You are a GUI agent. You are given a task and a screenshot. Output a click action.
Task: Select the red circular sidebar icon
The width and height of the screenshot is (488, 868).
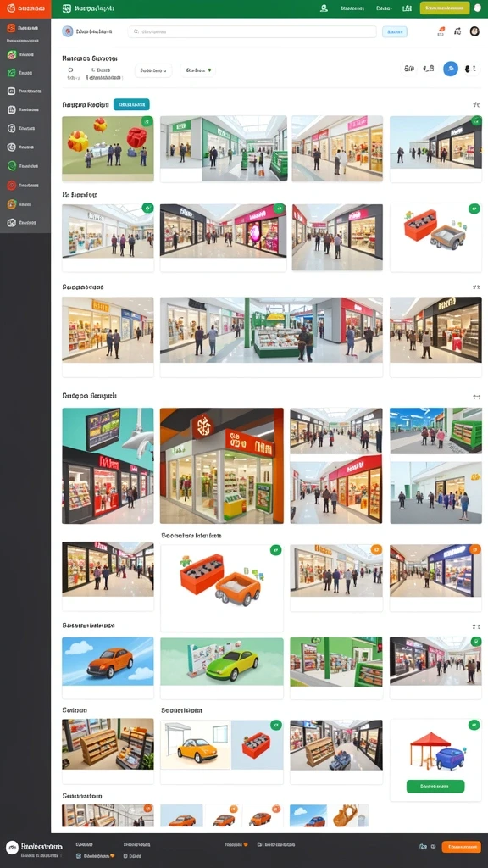pos(11,185)
